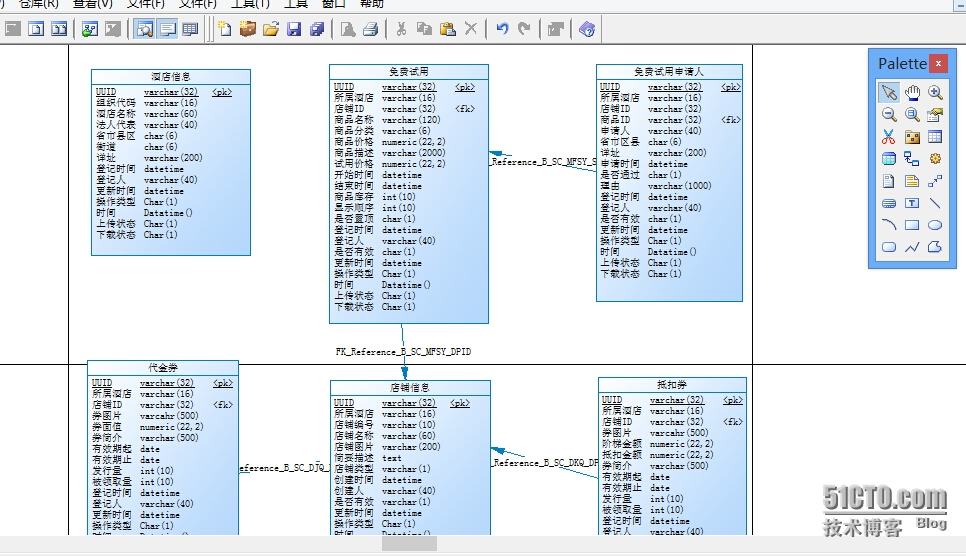Select the Open Package Diagram magnifier tool
Viewport: 966px width, 556px height.
pyautogui.click(x=912, y=115)
